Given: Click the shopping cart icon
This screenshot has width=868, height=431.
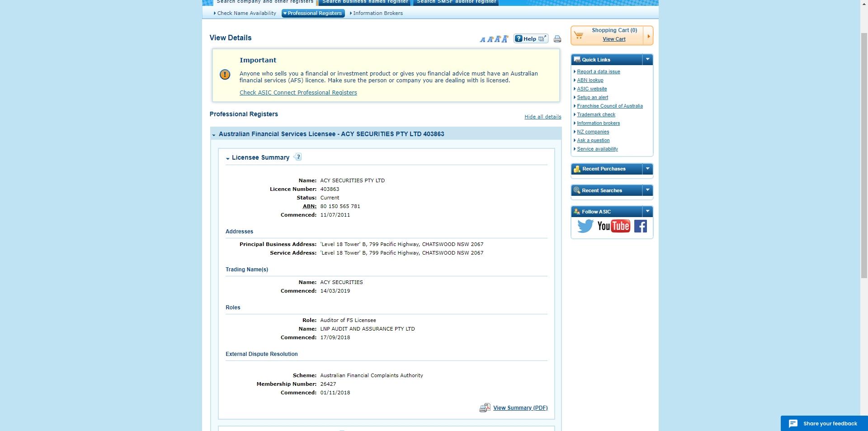Looking at the screenshot, I should 579,35.
